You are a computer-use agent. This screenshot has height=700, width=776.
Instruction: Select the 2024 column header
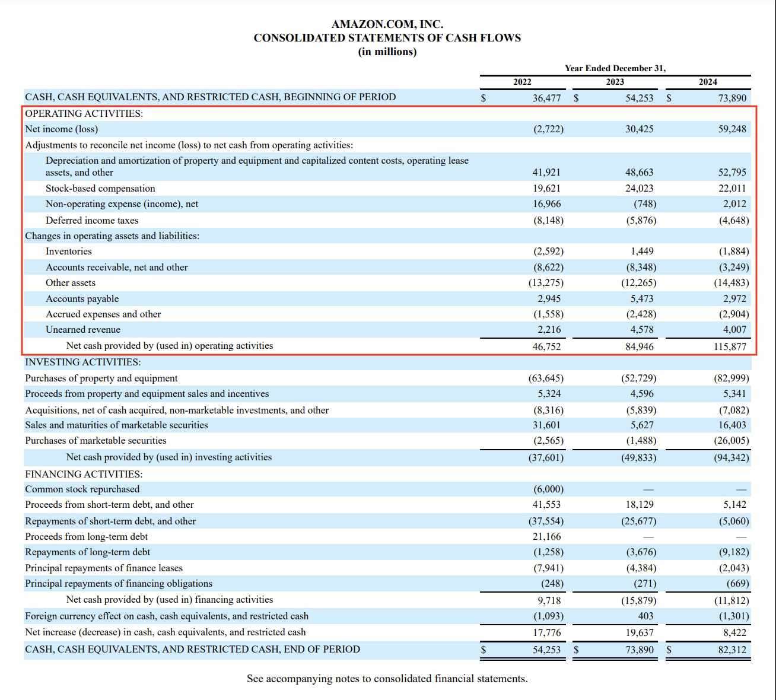708,82
